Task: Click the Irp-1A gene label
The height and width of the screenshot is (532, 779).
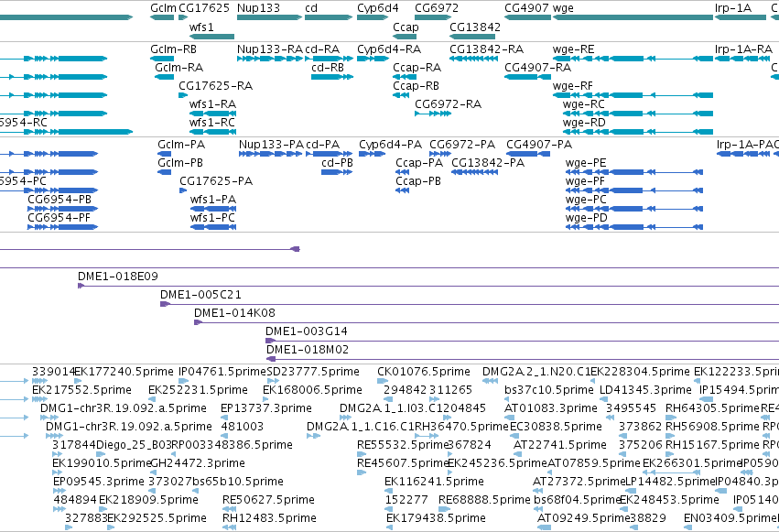Action: (733, 8)
